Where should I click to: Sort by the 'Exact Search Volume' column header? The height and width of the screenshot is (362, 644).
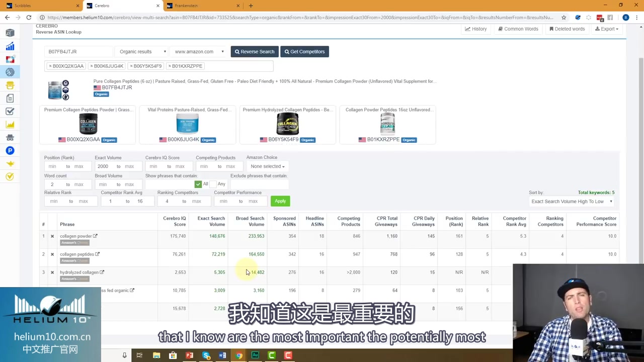click(x=211, y=221)
